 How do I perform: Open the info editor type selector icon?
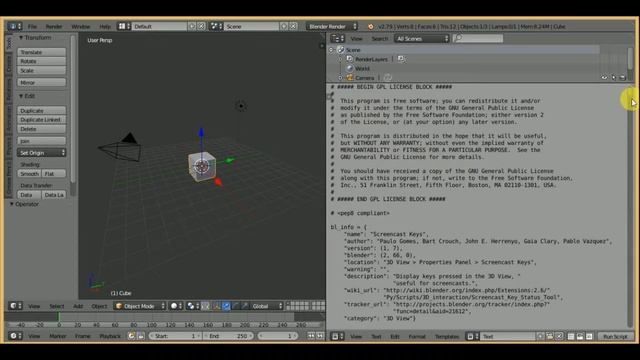tap(15, 26)
